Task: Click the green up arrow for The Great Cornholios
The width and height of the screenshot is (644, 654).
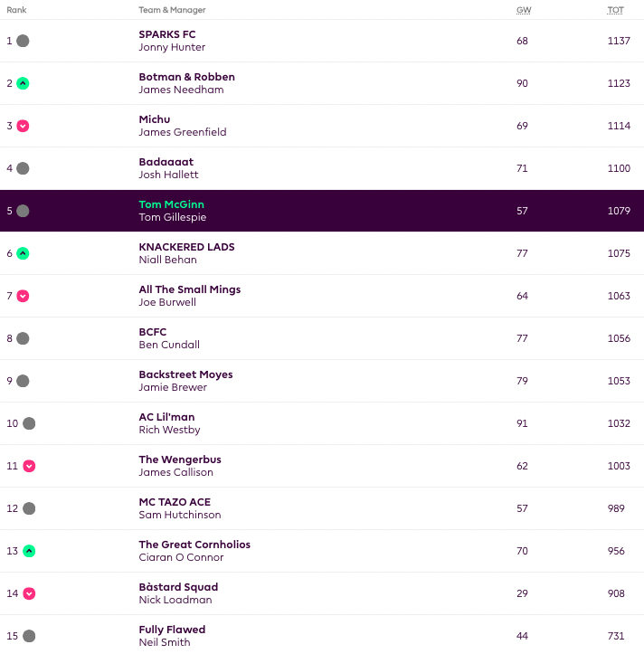Action: [x=29, y=551]
